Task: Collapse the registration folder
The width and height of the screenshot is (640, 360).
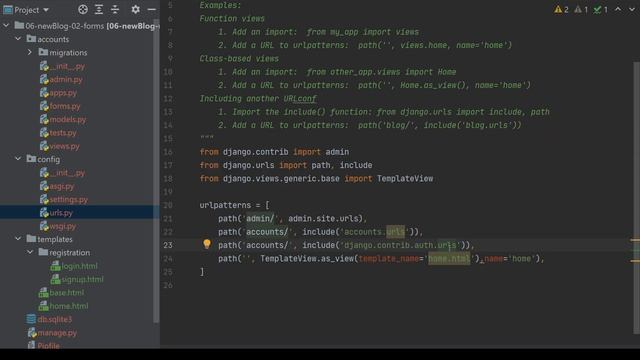Action: point(30,253)
